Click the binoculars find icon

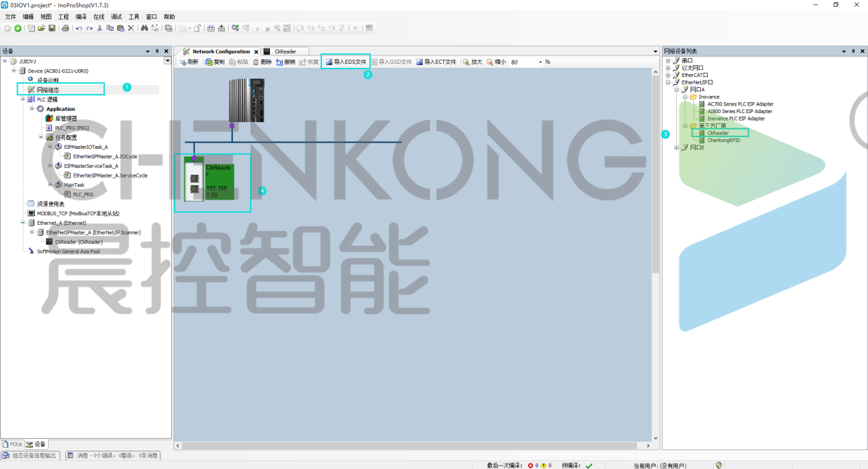tap(144, 28)
